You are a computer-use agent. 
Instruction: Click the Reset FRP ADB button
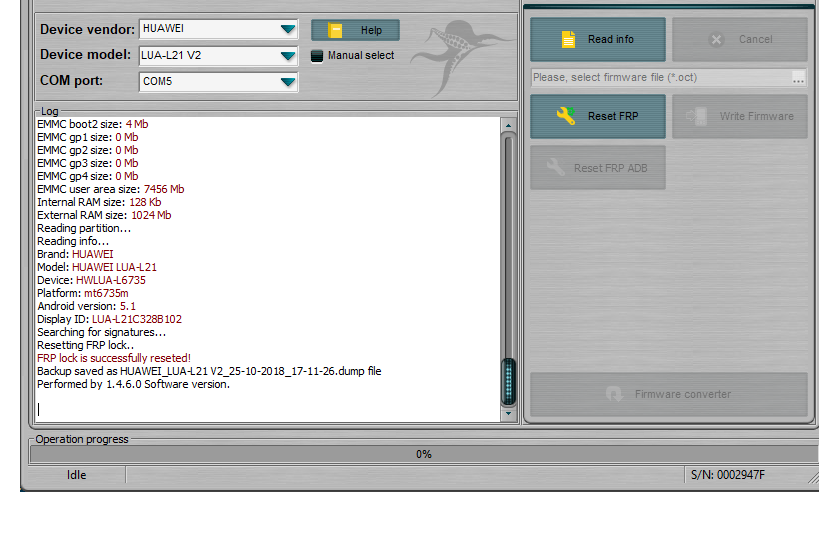coord(598,168)
